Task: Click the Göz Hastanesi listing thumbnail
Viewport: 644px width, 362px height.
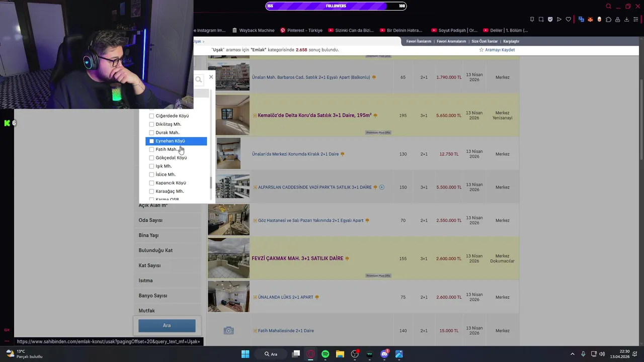Action: (228, 220)
